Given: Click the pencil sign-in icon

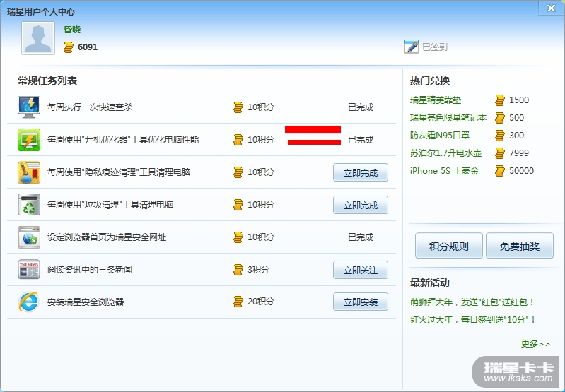Looking at the screenshot, I should [412, 47].
